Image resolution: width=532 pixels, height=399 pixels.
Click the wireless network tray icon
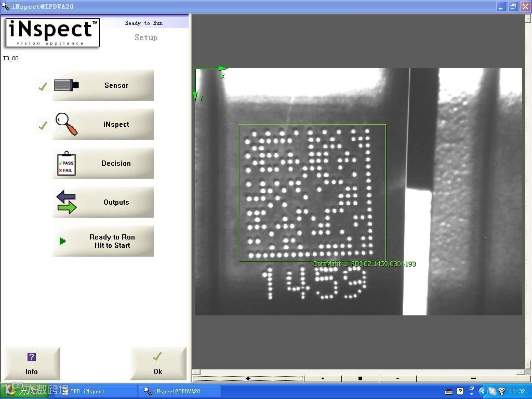coord(501,392)
